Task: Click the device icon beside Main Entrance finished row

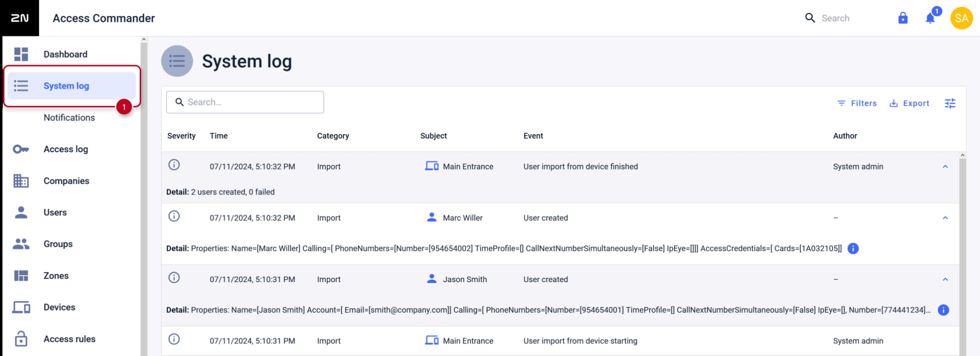Action: pyautogui.click(x=432, y=166)
